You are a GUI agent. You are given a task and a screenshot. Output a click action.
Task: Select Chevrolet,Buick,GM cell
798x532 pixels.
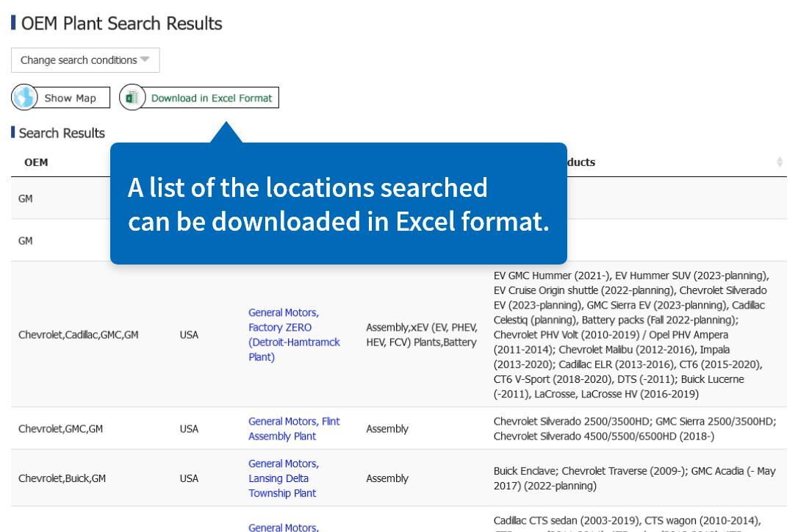pos(62,478)
